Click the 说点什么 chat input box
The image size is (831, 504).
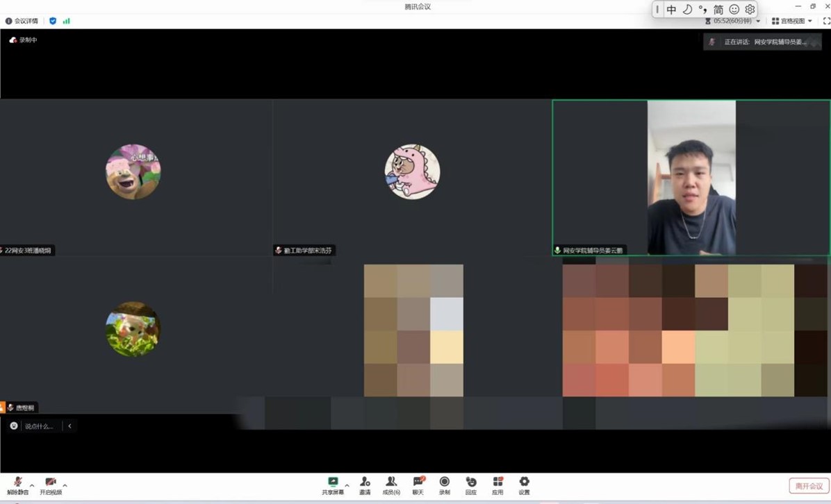39,426
